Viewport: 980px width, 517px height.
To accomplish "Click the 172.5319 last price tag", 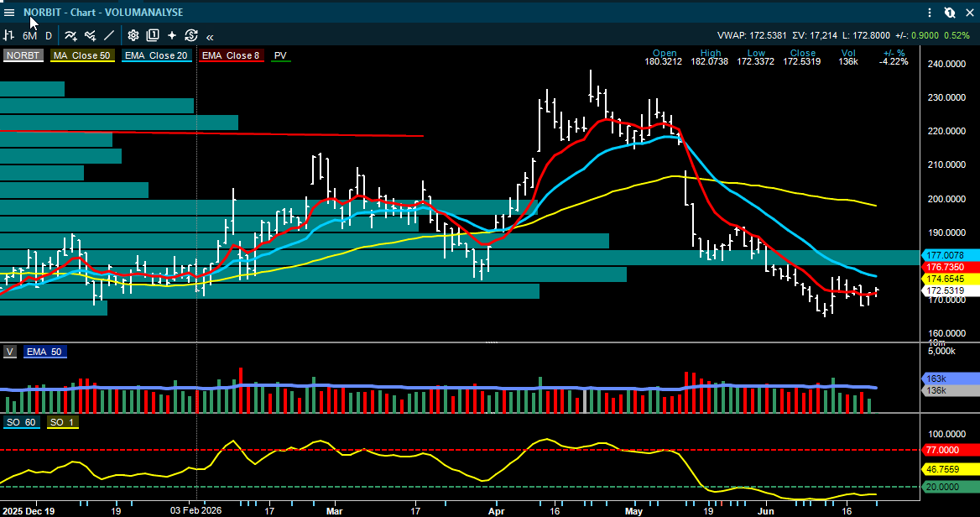I will pyautogui.click(x=950, y=290).
